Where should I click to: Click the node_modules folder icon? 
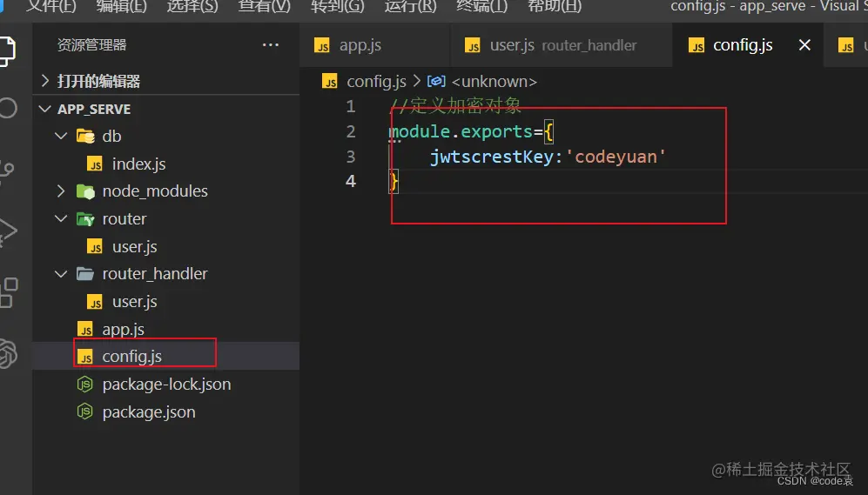85,191
